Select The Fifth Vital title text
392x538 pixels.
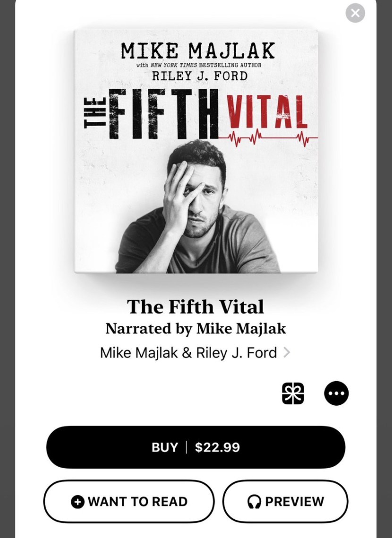coord(196,307)
